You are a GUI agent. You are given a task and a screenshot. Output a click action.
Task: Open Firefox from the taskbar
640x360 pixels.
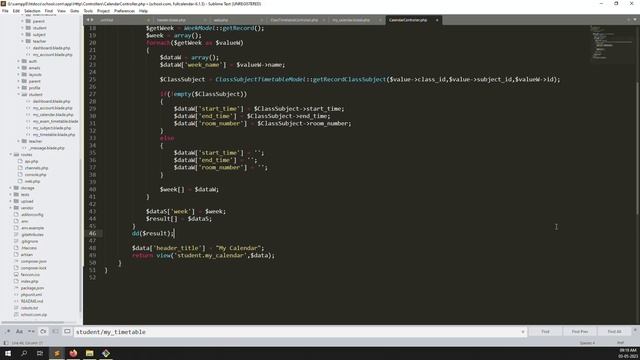[73, 353]
